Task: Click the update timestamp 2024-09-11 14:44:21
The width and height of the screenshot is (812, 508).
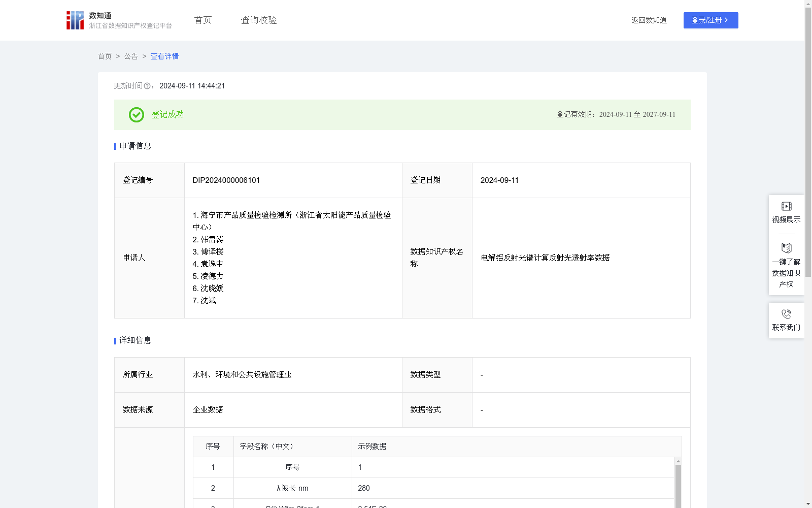Action: pyautogui.click(x=192, y=86)
